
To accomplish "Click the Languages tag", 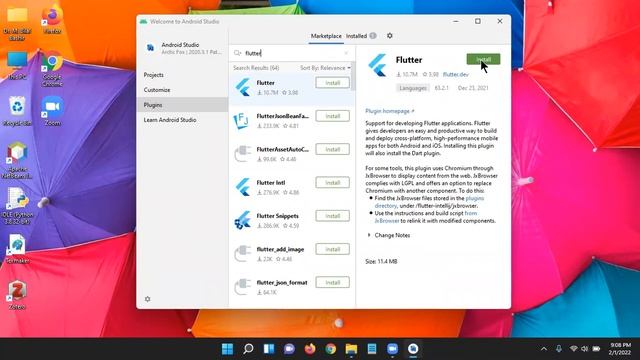I will coord(413,88).
